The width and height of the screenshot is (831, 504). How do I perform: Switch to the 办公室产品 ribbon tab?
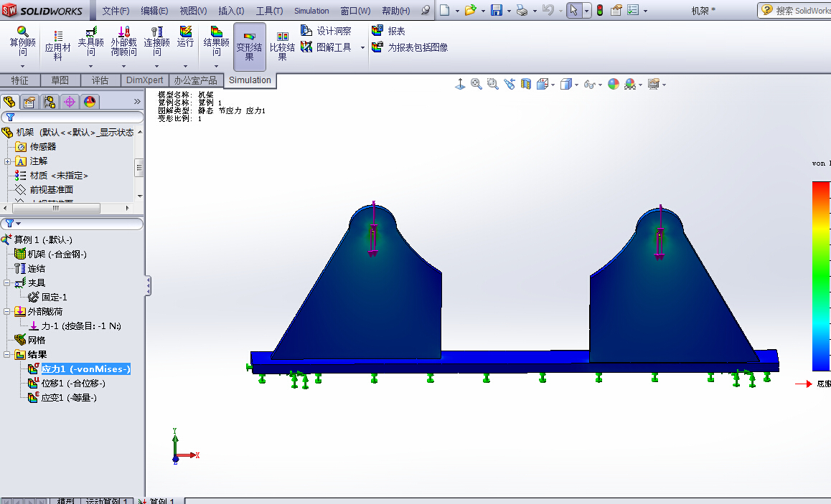click(x=196, y=80)
